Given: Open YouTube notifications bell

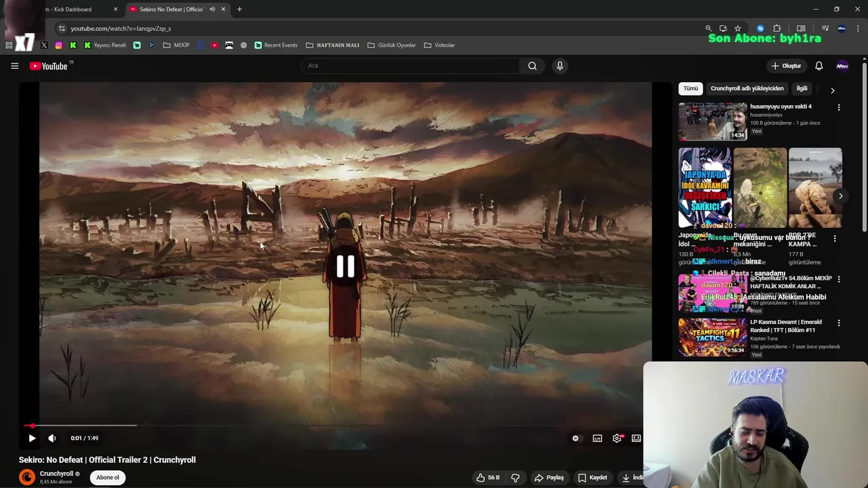Looking at the screenshot, I should [x=818, y=66].
